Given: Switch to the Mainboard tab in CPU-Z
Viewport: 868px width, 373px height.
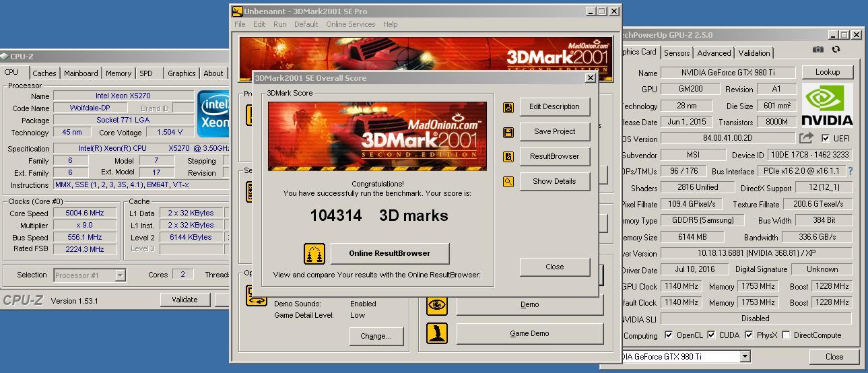Looking at the screenshot, I should click(x=81, y=73).
